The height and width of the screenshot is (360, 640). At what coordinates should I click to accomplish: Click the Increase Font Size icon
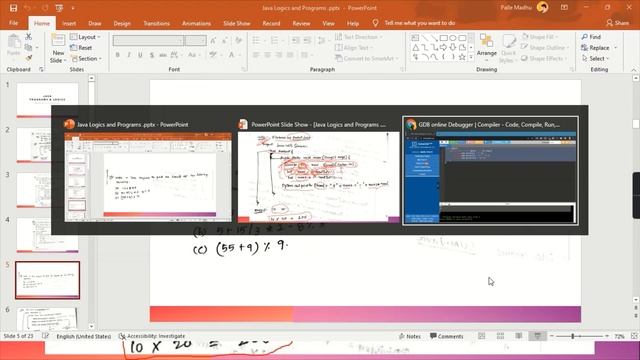pos(213,40)
